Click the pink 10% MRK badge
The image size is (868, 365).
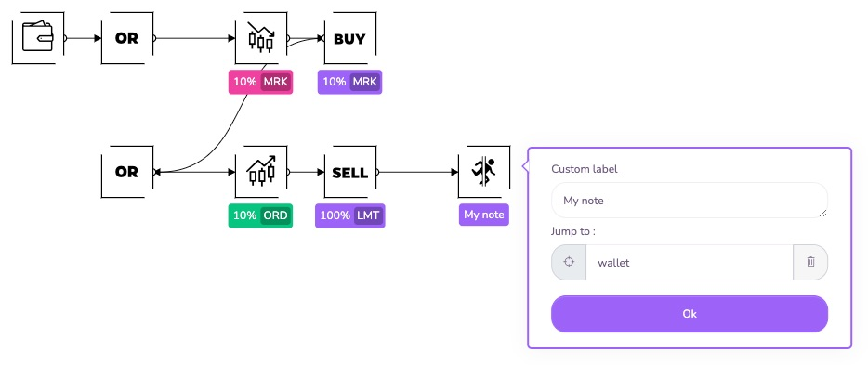(261, 82)
